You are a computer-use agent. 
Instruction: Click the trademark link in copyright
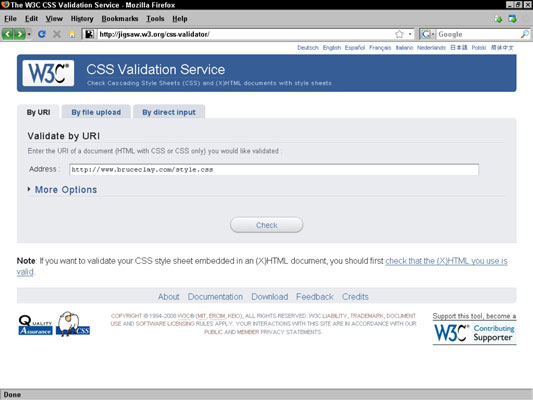(366, 316)
